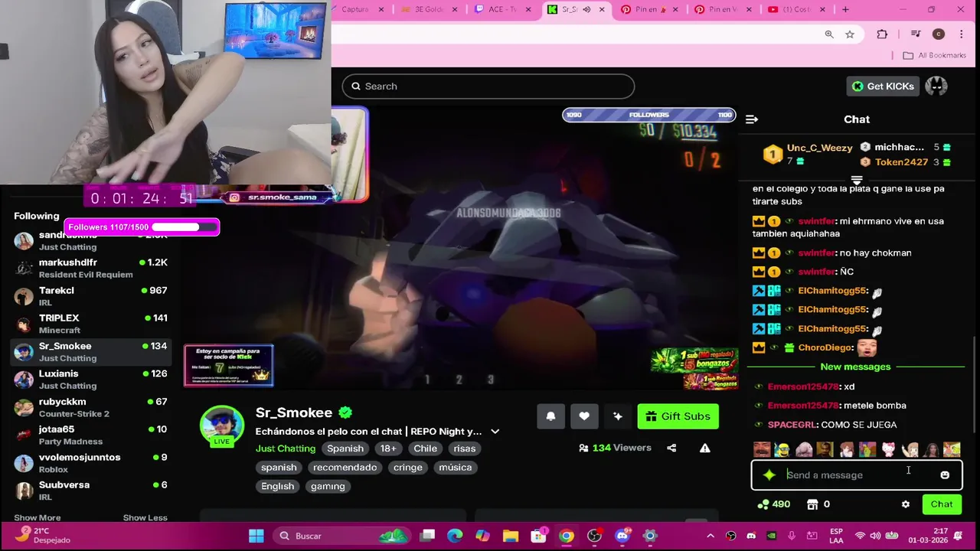This screenshot has height=551, width=980.
Task: Open the Just Chatting category link
Action: (286, 448)
